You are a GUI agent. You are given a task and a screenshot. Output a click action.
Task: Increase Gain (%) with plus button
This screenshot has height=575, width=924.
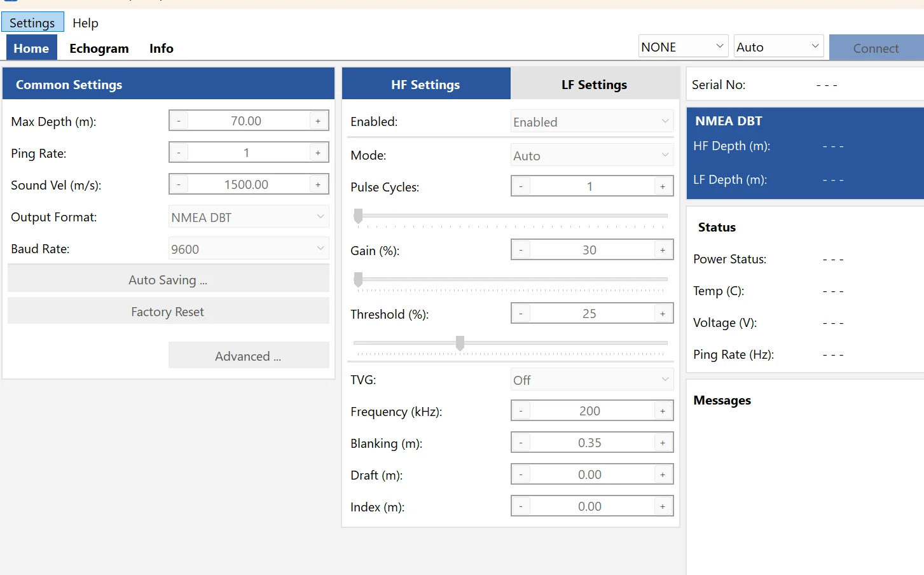coord(663,250)
